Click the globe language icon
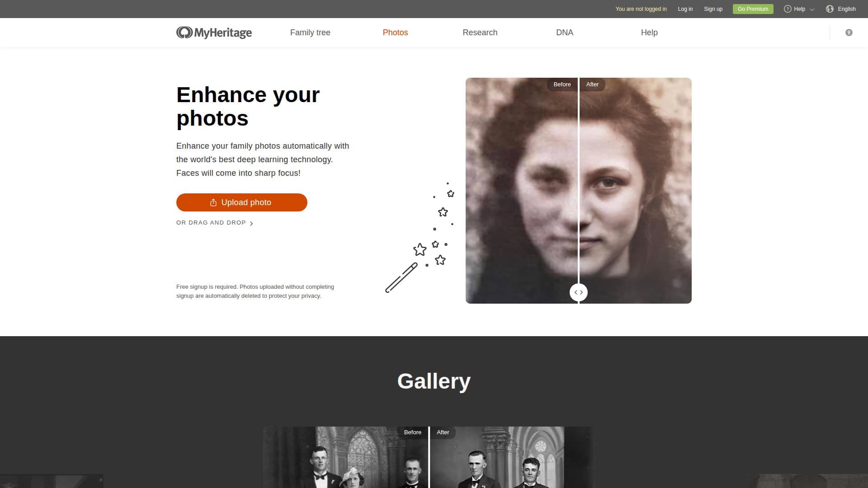Image resolution: width=868 pixels, height=488 pixels. (x=830, y=9)
